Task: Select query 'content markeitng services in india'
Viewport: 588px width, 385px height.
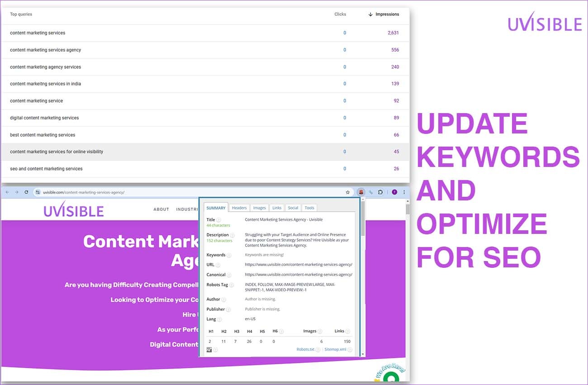Action: pyautogui.click(x=46, y=84)
